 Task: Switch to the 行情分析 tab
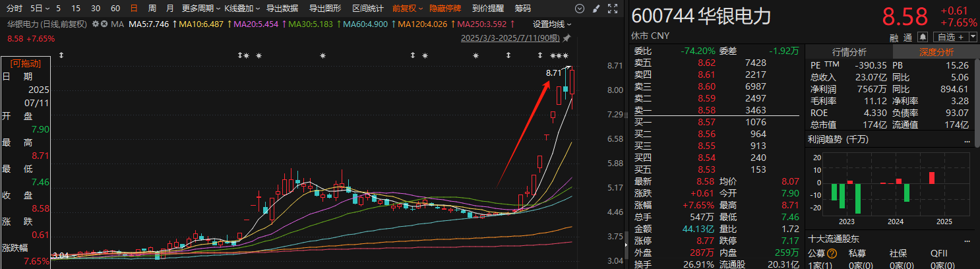tap(849, 52)
